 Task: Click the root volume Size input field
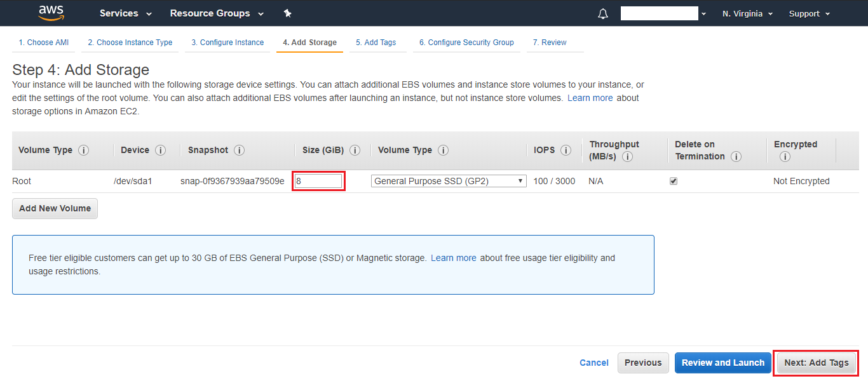318,181
